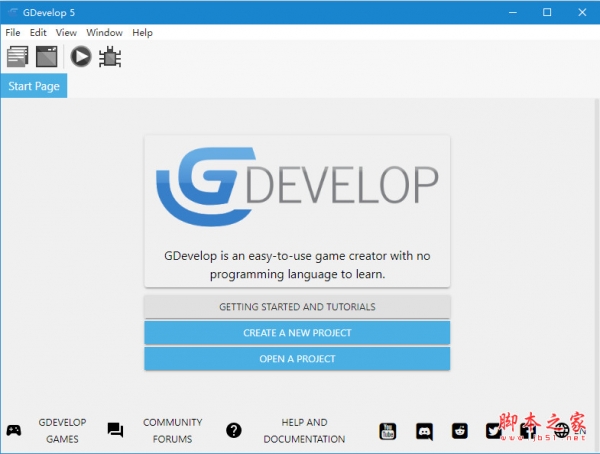600x454 pixels.
Task: Click the question mark help icon
Action: (234, 431)
